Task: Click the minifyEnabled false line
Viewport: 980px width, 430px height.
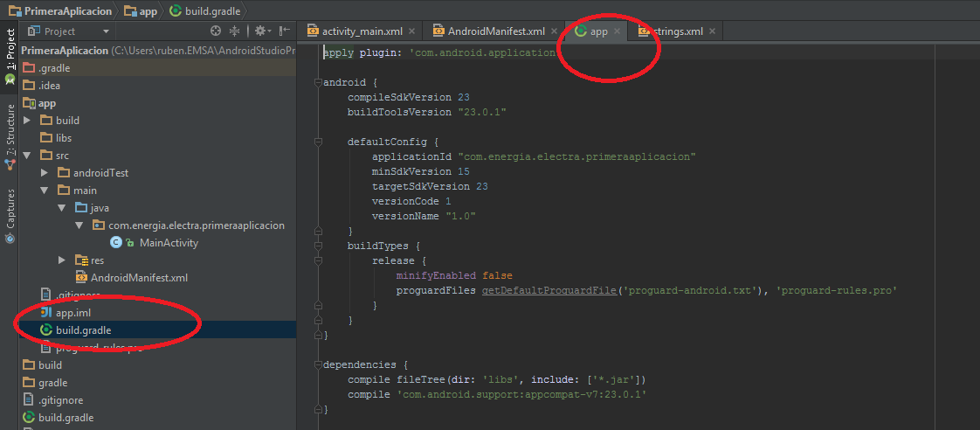Action: click(454, 275)
